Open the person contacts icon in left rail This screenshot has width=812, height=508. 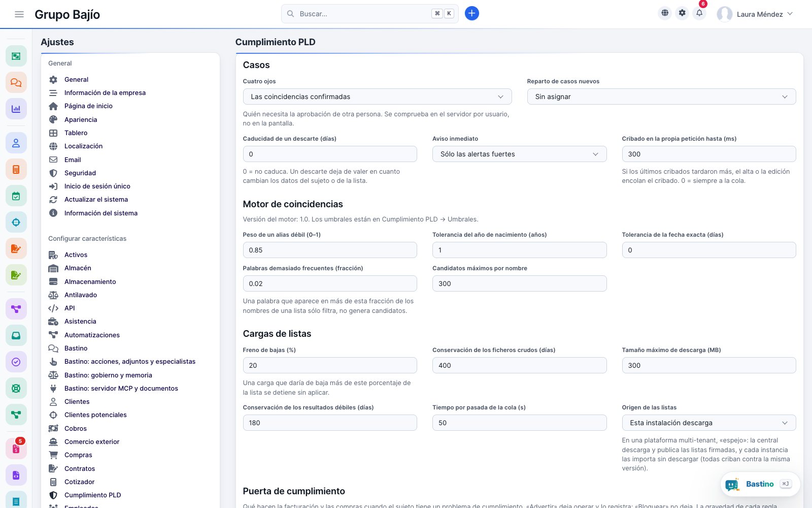(16, 143)
